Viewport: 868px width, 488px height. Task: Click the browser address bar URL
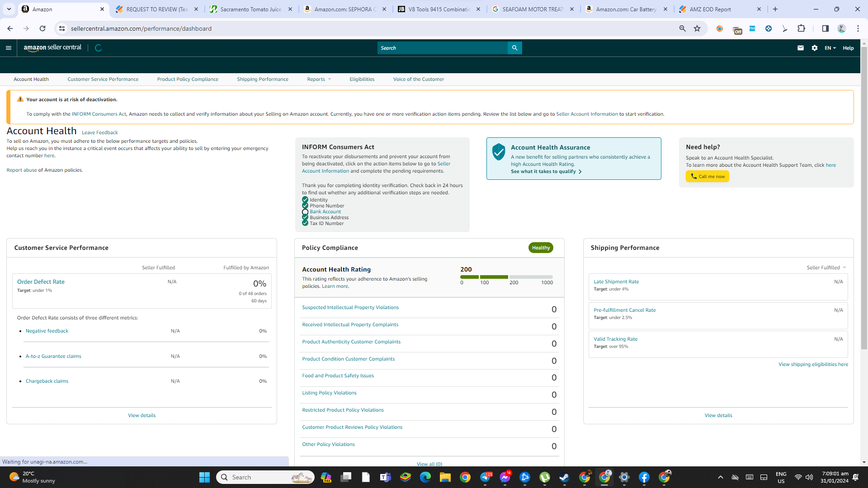coord(141,28)
